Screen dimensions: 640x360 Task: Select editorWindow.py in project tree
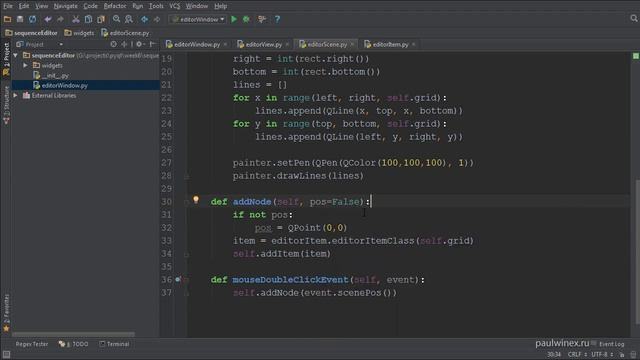tap(60, 85)
